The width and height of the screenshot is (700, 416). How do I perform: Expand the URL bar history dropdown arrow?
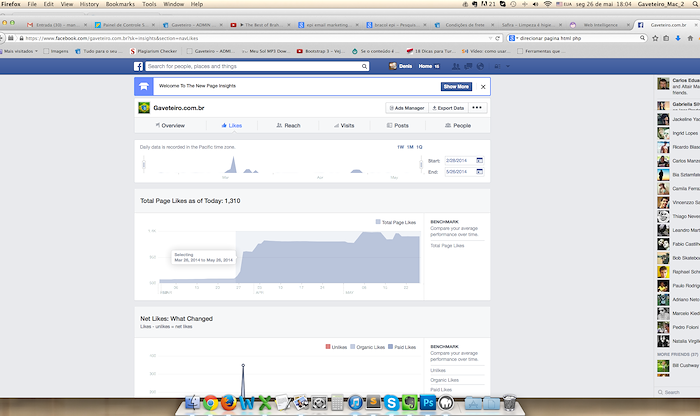coord(491,38)
